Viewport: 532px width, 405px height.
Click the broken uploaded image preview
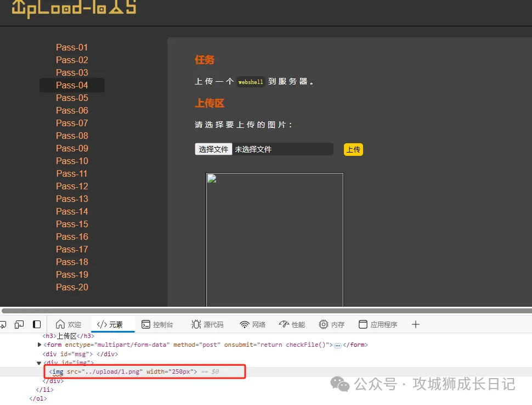pos(274,239)
